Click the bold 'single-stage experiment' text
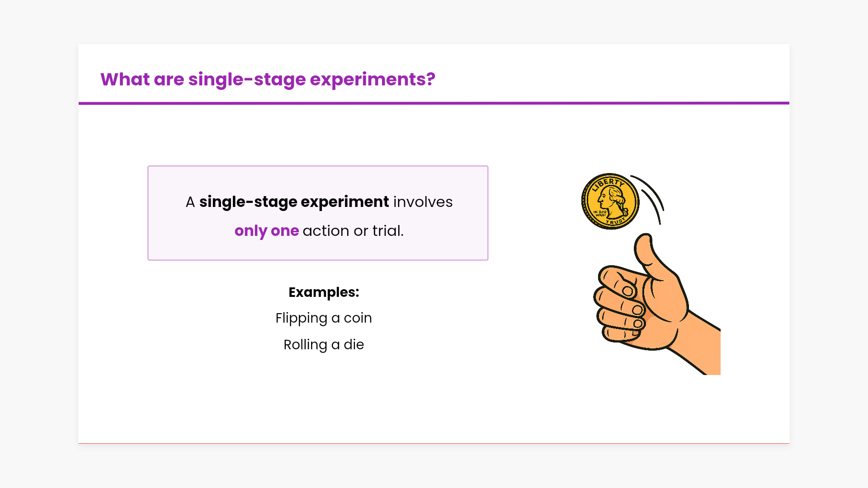This screenshot has height=488, width=868. click(x=294, y=202)
